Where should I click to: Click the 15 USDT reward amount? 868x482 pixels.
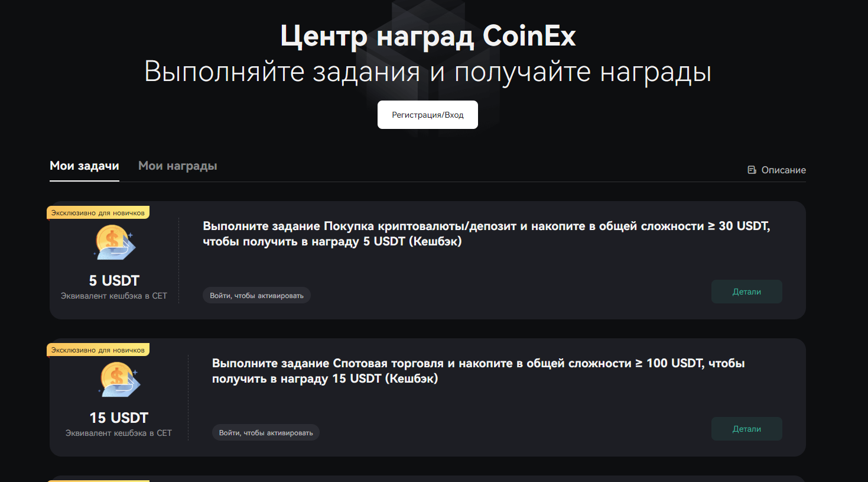click(x=119, y=418)
